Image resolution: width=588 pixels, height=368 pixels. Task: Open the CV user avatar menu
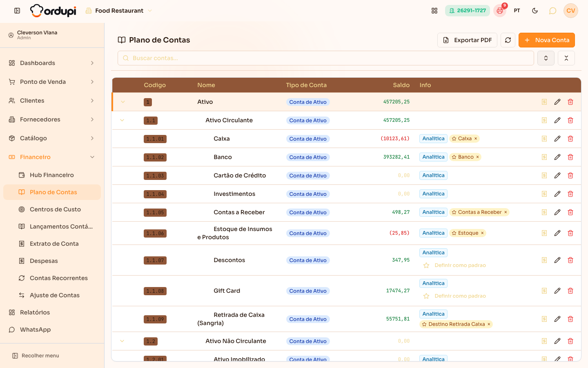(x=571, y=11)
